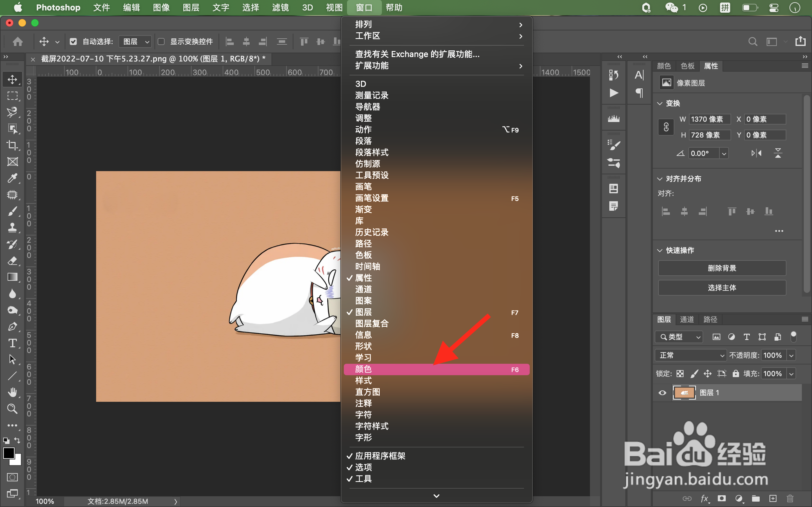
Task: Open the 不透明度 opacity dropdown arrow
Action: [791, 355]
